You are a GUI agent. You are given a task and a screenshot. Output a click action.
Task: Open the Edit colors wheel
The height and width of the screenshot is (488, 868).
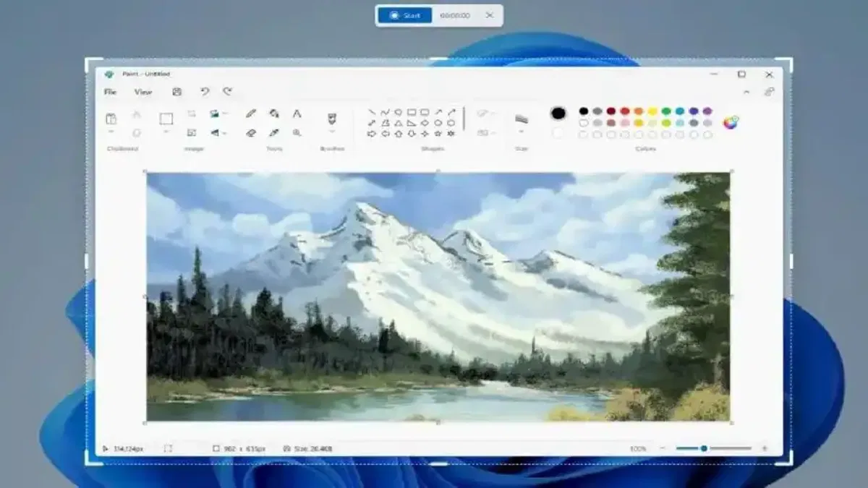pyautogui.click(x=731, y=122)
